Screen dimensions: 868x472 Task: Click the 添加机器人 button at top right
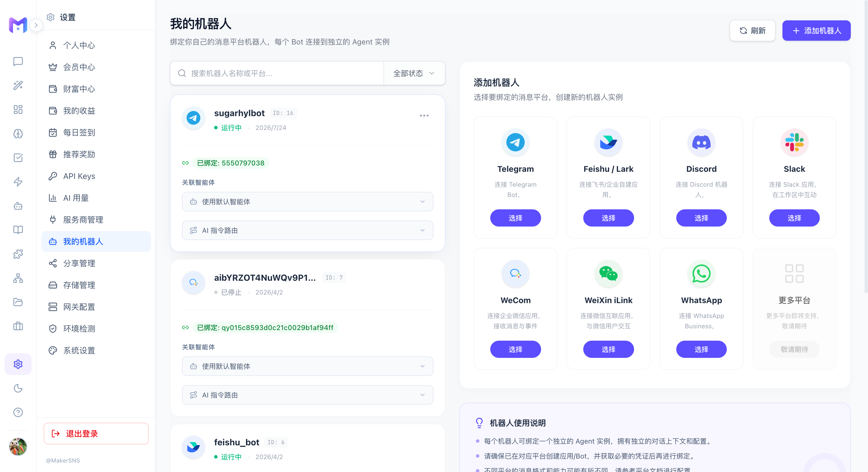click(x=816, y=31)
